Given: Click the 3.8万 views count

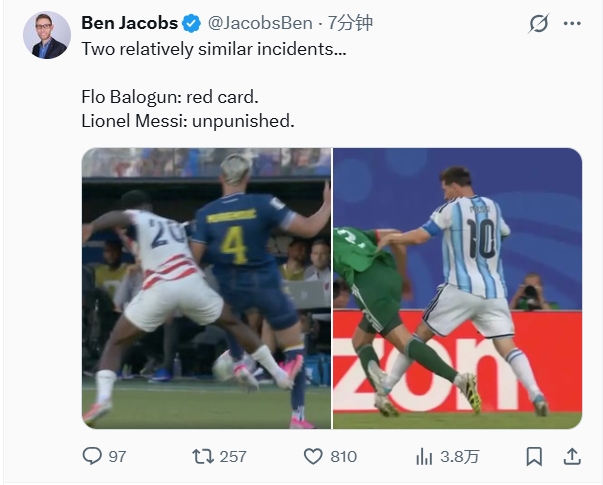Looking at the screenshot, I should [x=460, y=457].
